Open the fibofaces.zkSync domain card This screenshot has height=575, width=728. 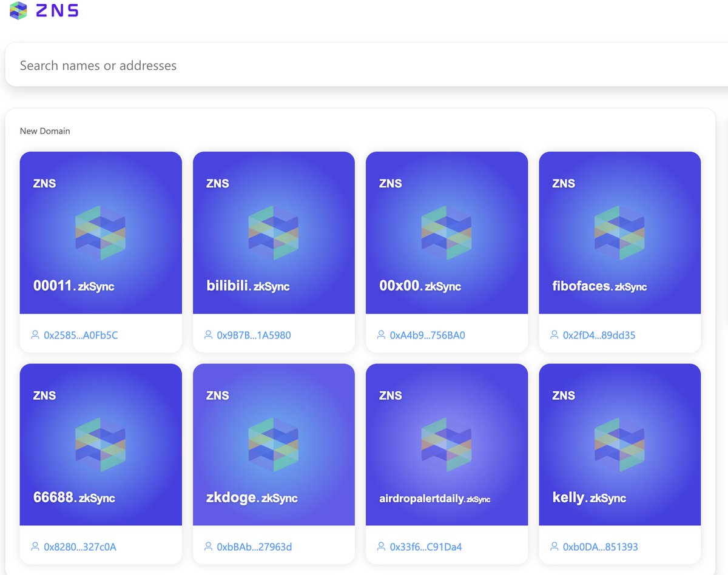pyautogui.click(x=619, y=232)
